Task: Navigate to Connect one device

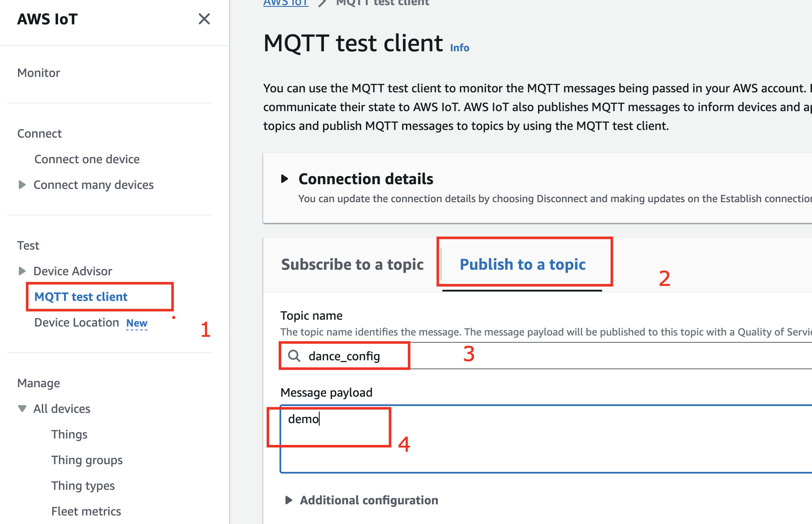Action: 87,159
